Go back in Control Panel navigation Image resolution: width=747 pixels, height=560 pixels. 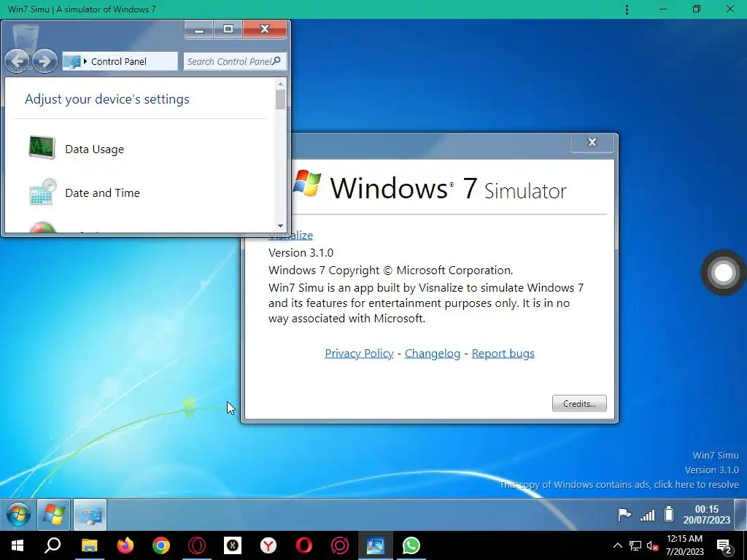pos(17,61)
